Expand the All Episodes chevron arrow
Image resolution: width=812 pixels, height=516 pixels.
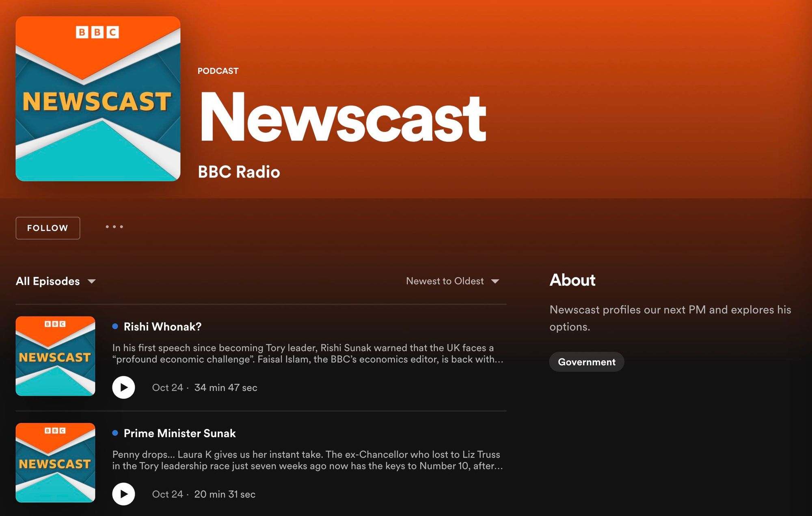click(92, 281)
